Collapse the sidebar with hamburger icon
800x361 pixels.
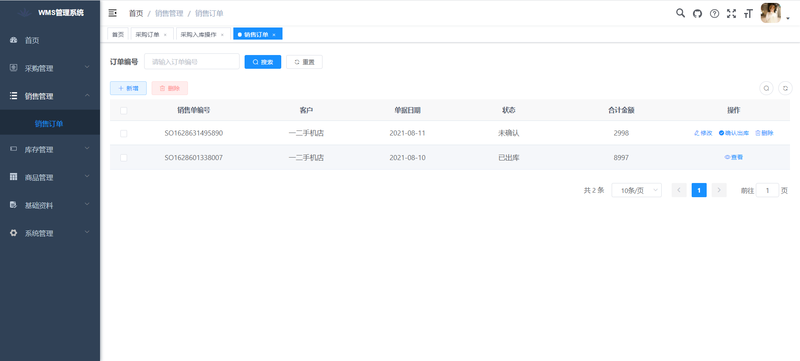pyautogui.click(x=113, y=13)
